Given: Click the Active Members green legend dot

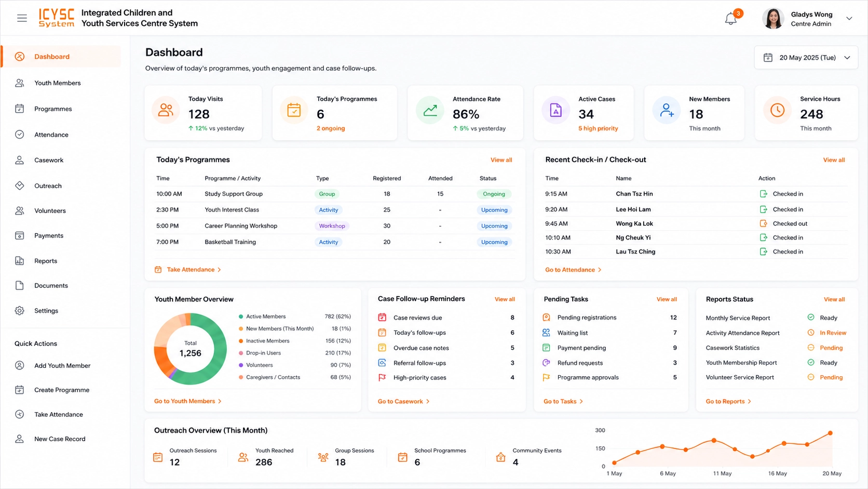Looking at the screenshot, I should 241,316.
